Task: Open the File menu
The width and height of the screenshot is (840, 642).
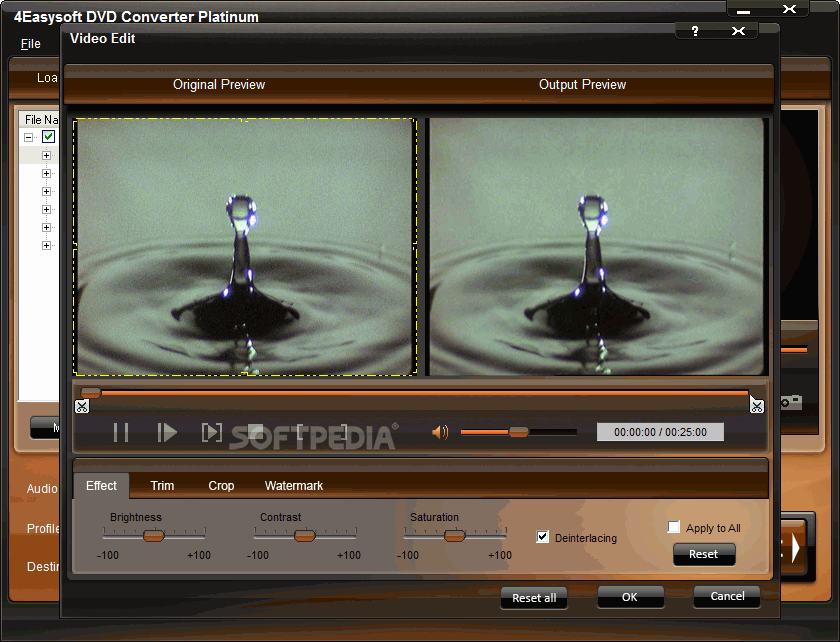Action: pos(31,44)
